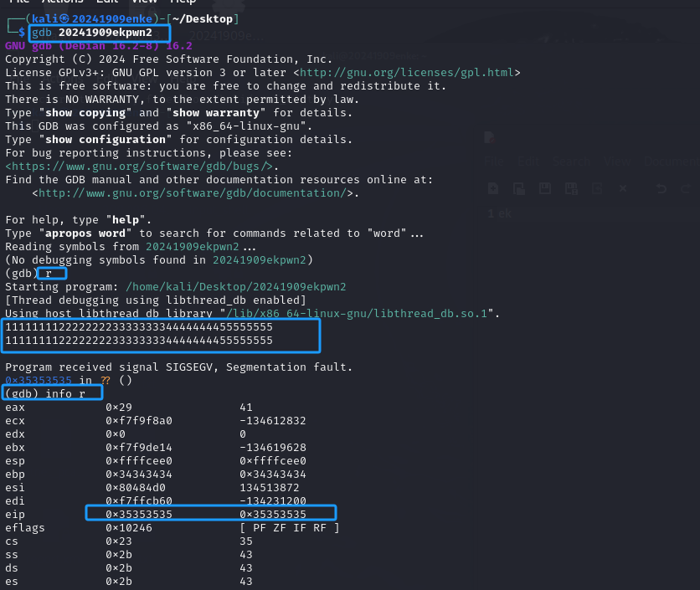Viewport: 700px width, 590px height.
Task: Click Revert document icon in background Mousepad
Action: point(597,188)
